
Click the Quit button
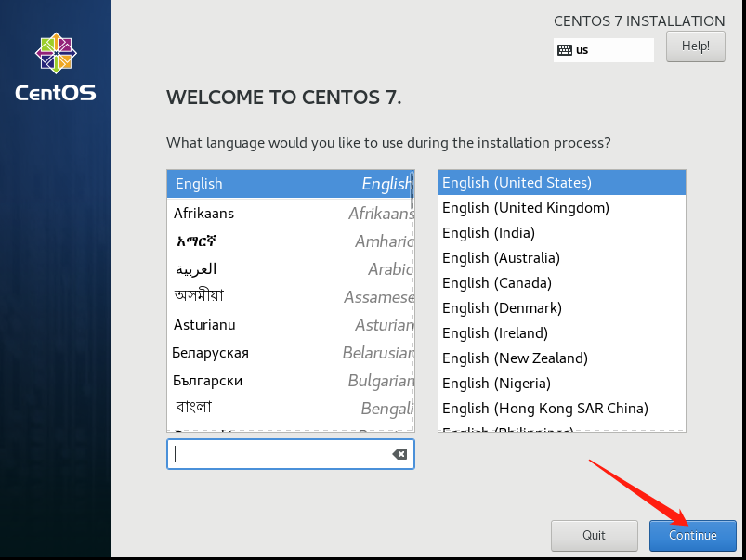click(594, 535)
